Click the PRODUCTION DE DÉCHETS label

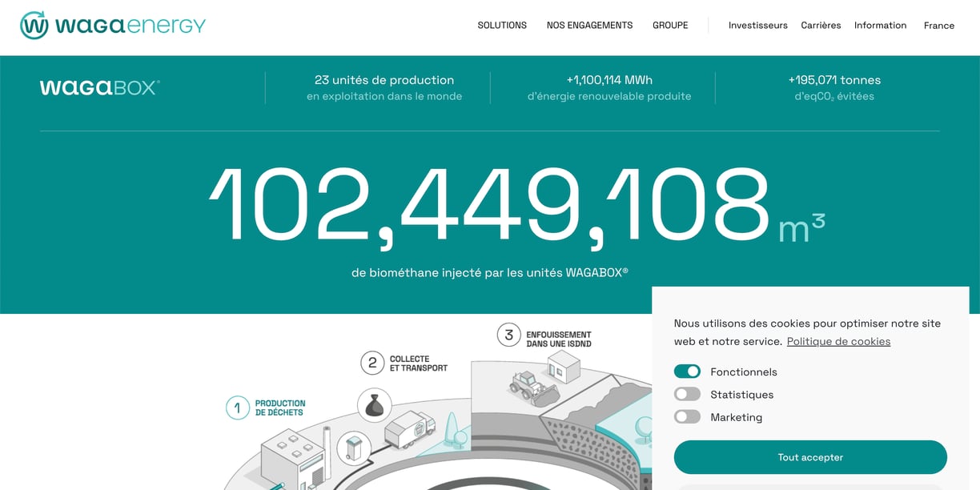tap(280, 408)
